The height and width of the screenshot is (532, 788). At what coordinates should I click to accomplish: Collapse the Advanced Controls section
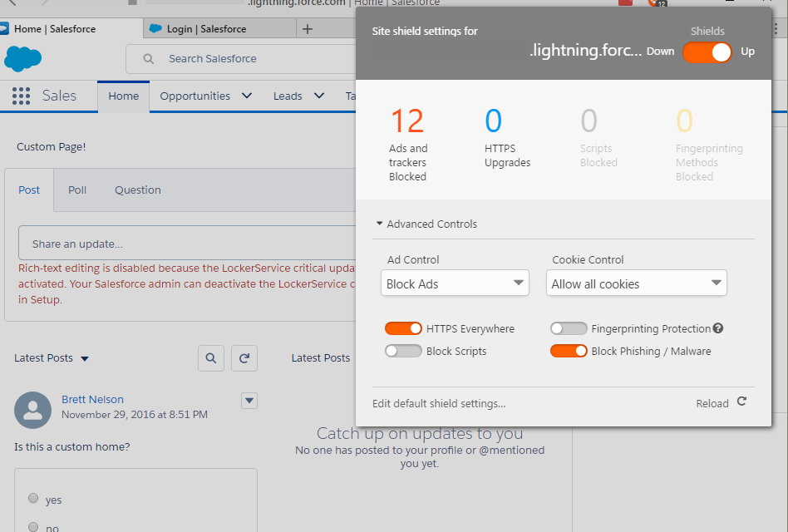coord(426,224)
